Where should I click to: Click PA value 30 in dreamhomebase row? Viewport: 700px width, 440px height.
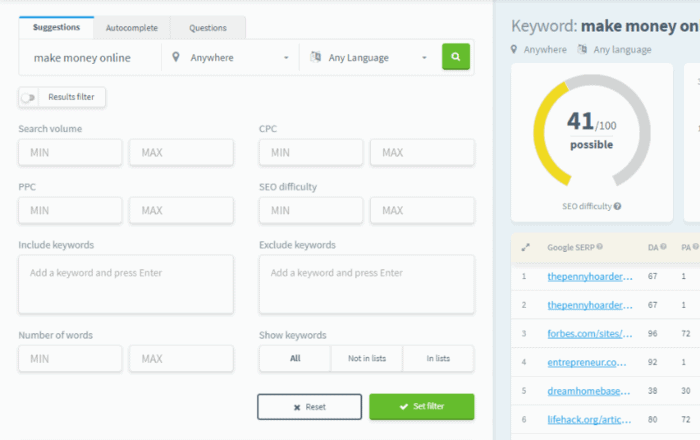coord(686,391)
